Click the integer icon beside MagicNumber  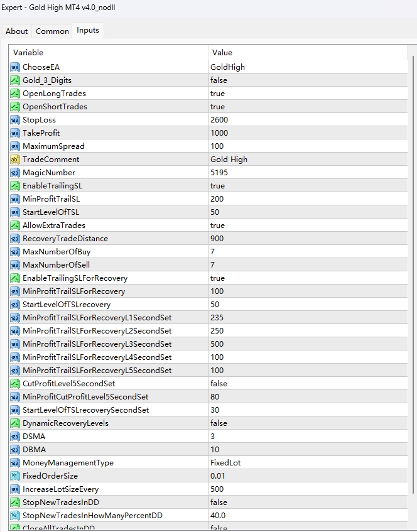[x=15, y=173]
